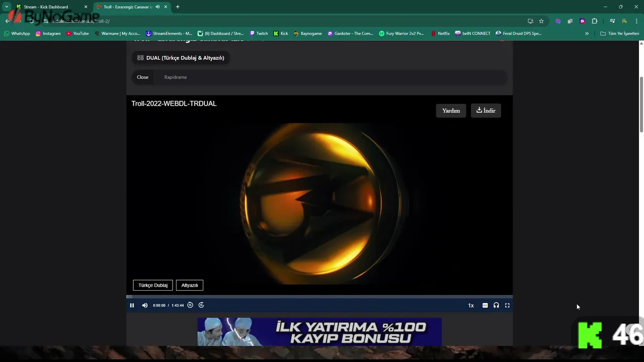Open the 1x playback speed menu
The image size is (644, 362).
click(x=471, y=305)
